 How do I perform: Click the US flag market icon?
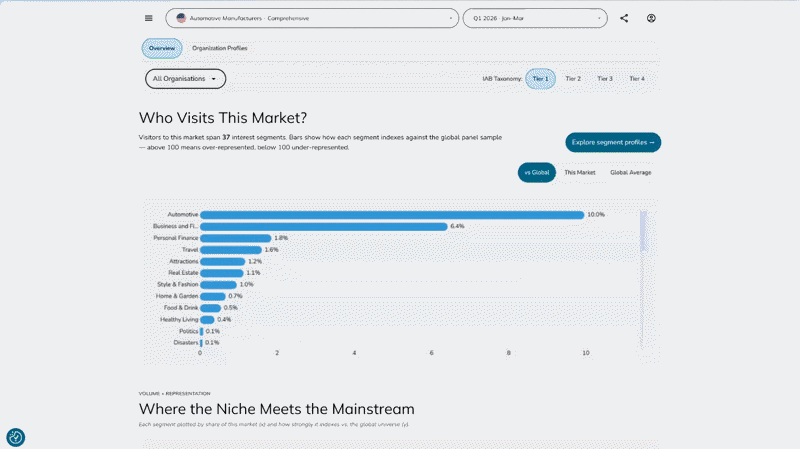coord(181,18)
